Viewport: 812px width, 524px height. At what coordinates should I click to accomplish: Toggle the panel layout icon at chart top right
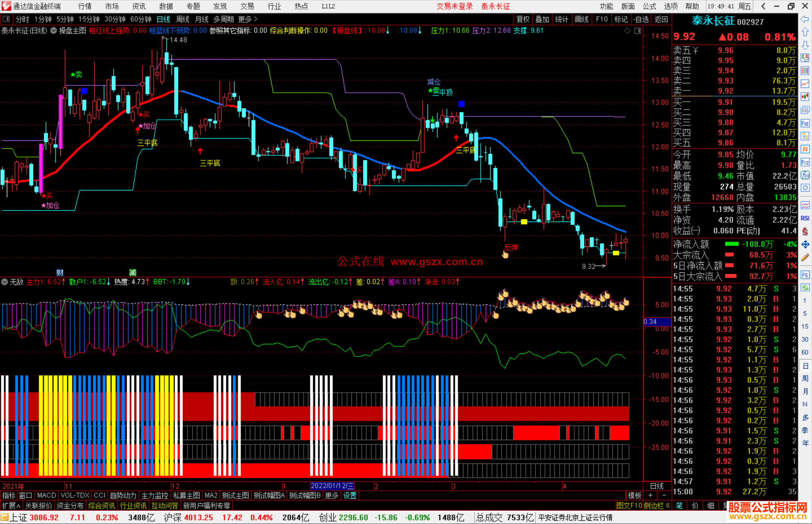click(x=638, y=31)
